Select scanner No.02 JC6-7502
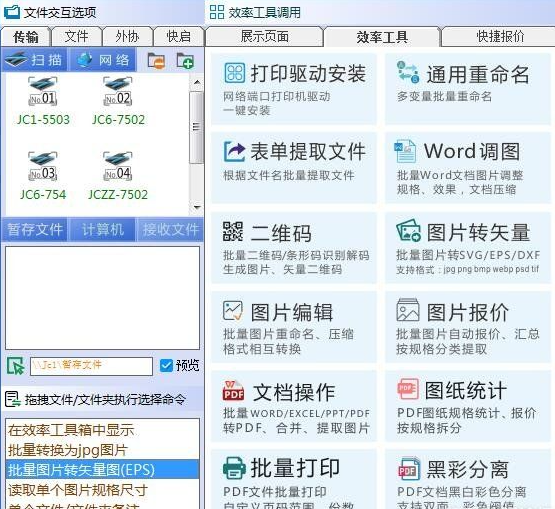The width and height of the screenshot is (555, 509). pos(118,102)
